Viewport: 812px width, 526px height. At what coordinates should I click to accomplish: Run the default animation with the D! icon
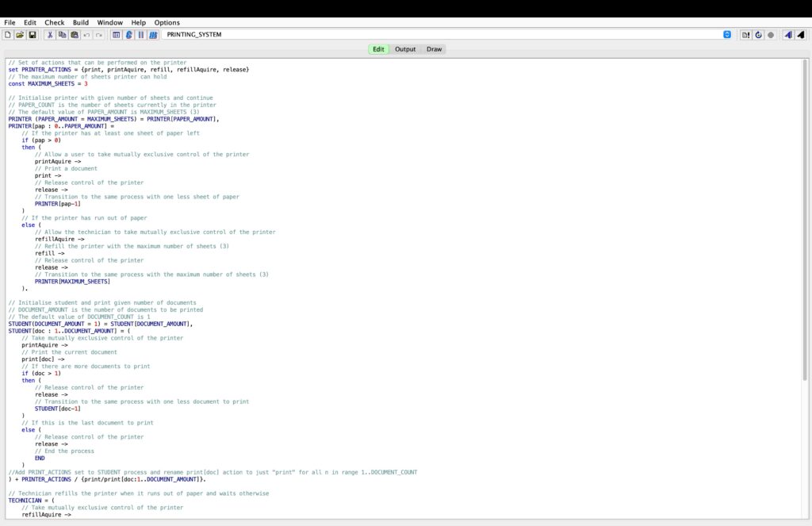point(745,35)
